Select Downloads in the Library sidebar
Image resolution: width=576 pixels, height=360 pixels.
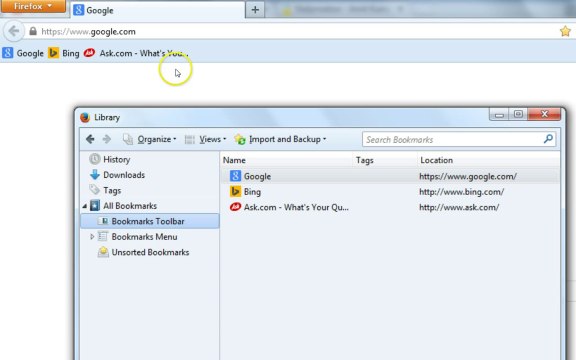(118, 175)
